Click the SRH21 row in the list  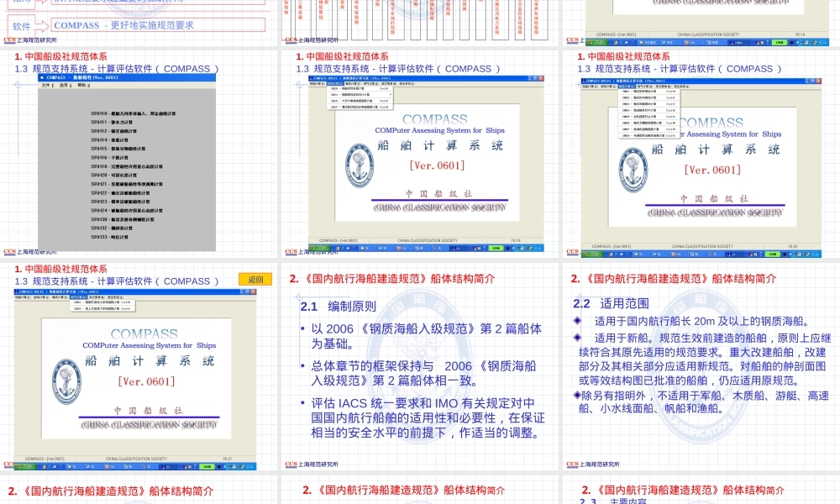point(127,184)
